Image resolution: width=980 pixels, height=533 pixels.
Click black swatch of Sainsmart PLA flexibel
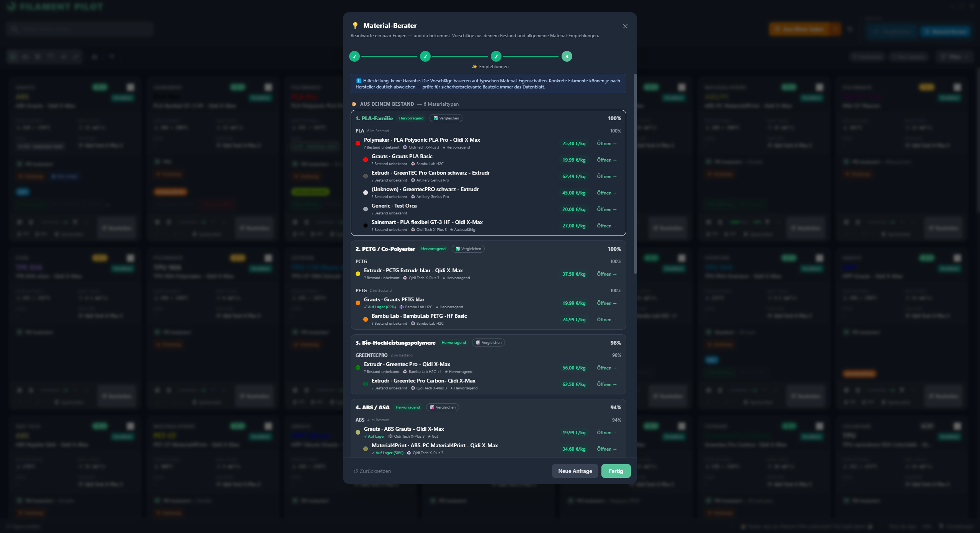click(366, 226)
